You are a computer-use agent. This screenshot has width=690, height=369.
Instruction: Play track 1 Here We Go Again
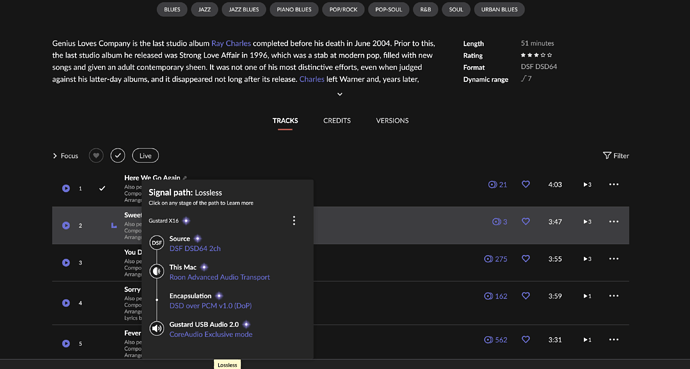click(66, 188)
